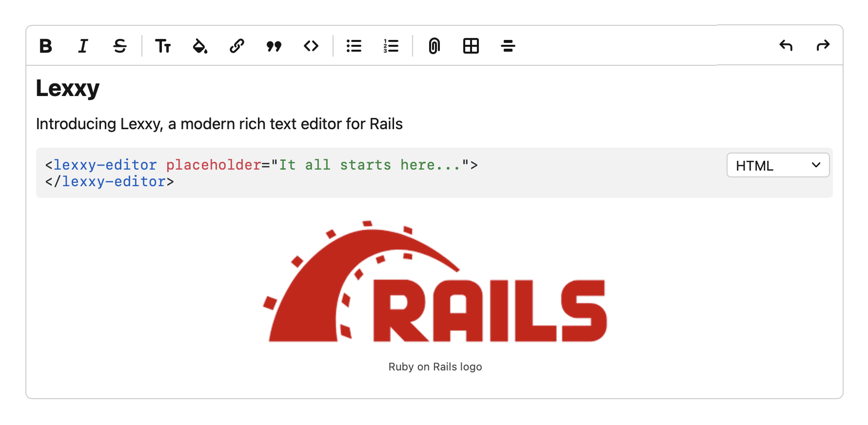Screen dimensions: 868x425
Task: Create a numbered list
Action: [x=391, y=46]
